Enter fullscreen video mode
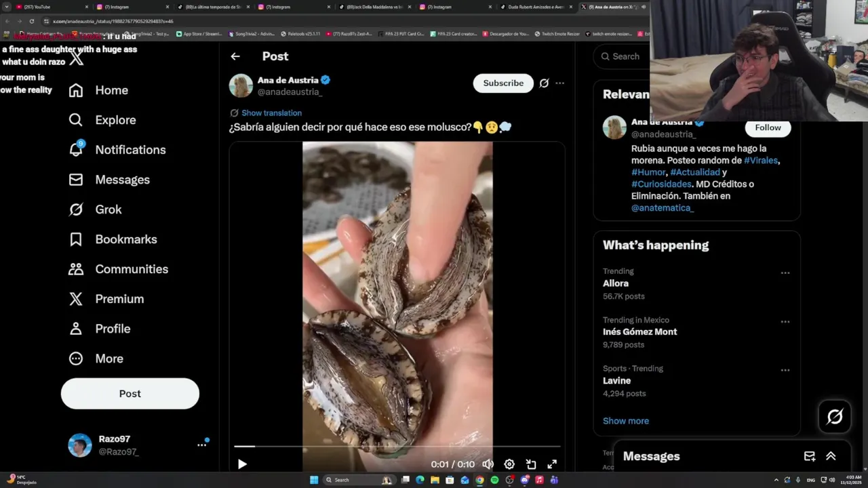Screen dimensions: 868x488 point(552,464)
